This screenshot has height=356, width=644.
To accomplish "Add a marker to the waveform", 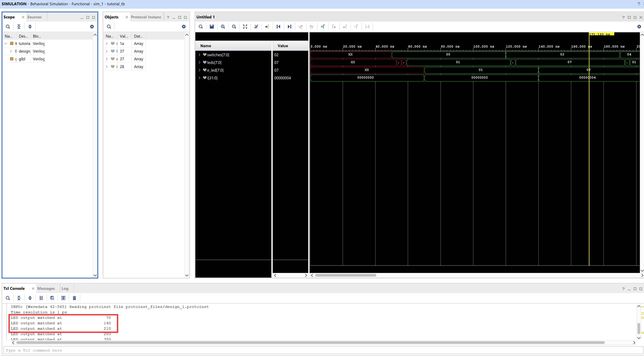I will coord(323,27).
